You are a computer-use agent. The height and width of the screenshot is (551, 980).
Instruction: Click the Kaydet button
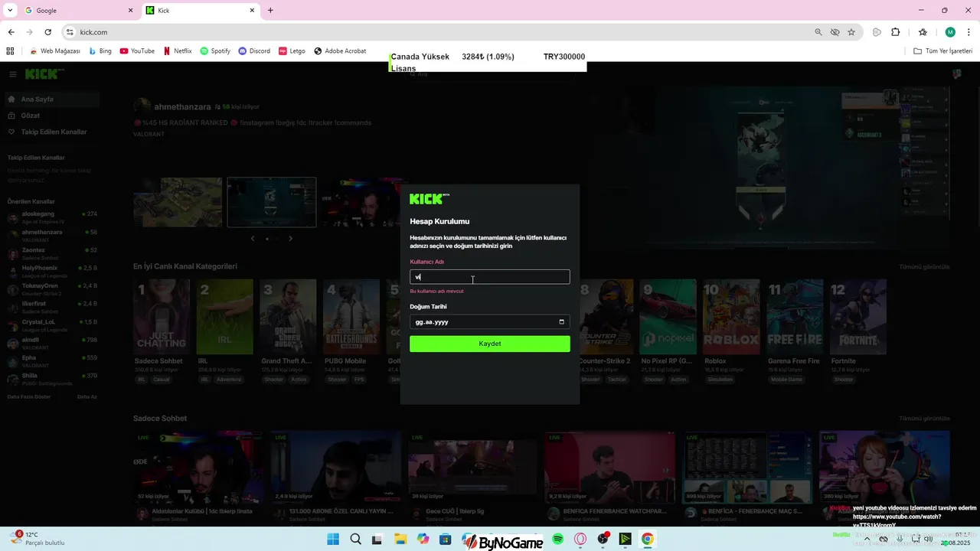(489, 344)
